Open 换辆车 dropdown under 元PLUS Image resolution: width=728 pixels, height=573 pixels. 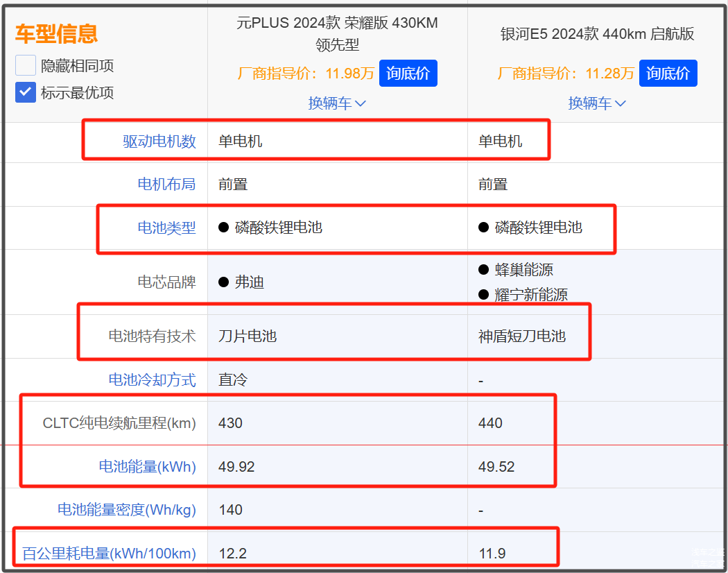coord(337,103)
